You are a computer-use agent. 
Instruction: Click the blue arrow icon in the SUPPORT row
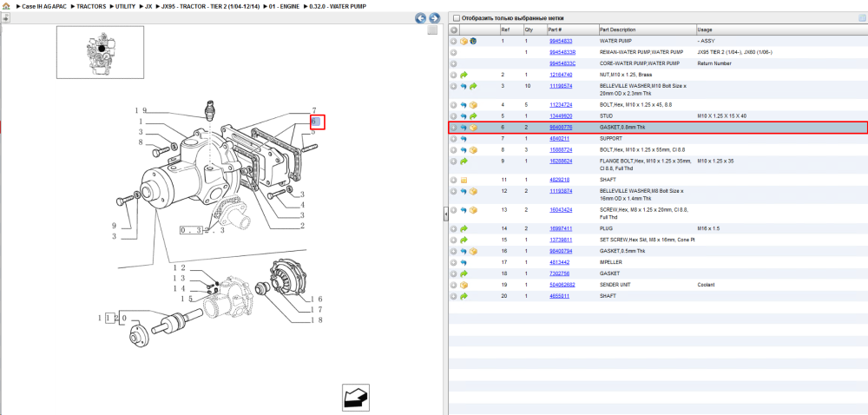click(464, 139)
